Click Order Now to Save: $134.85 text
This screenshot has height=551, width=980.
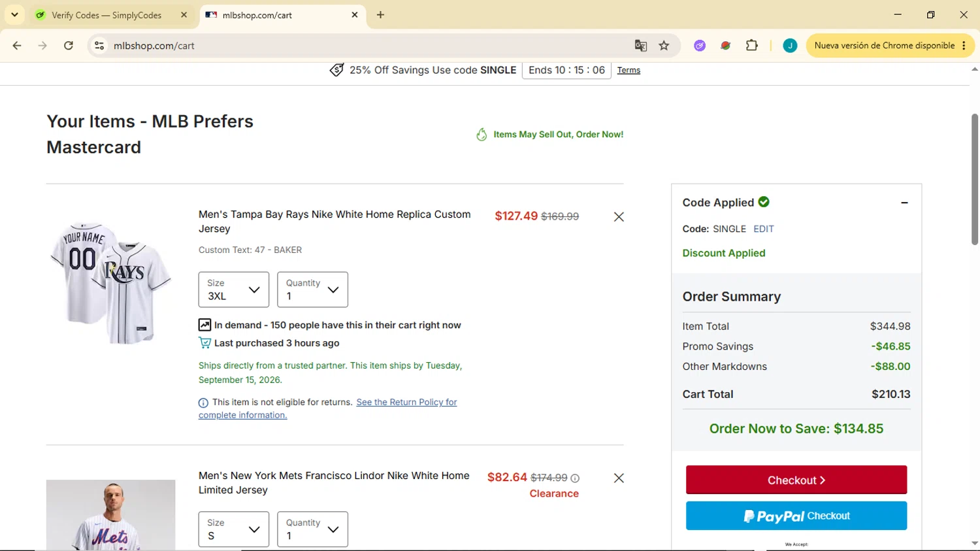(x=796, y=429)
